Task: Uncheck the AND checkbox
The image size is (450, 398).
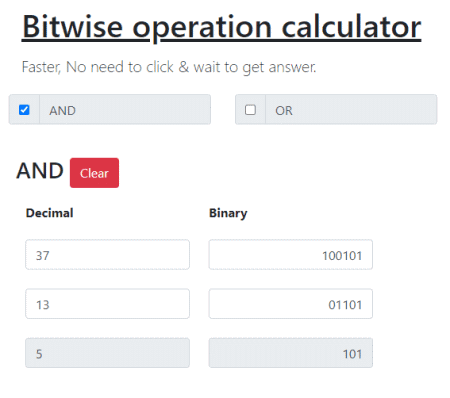Action: point(24,110)
